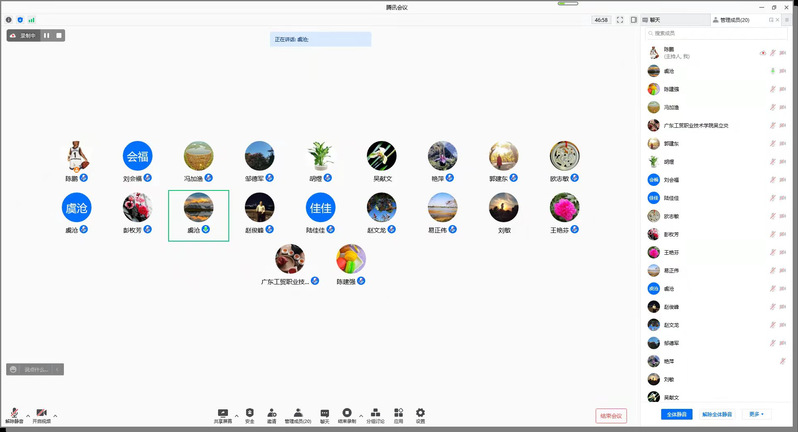Click the meeting info icon at top left

click(8, 19)
